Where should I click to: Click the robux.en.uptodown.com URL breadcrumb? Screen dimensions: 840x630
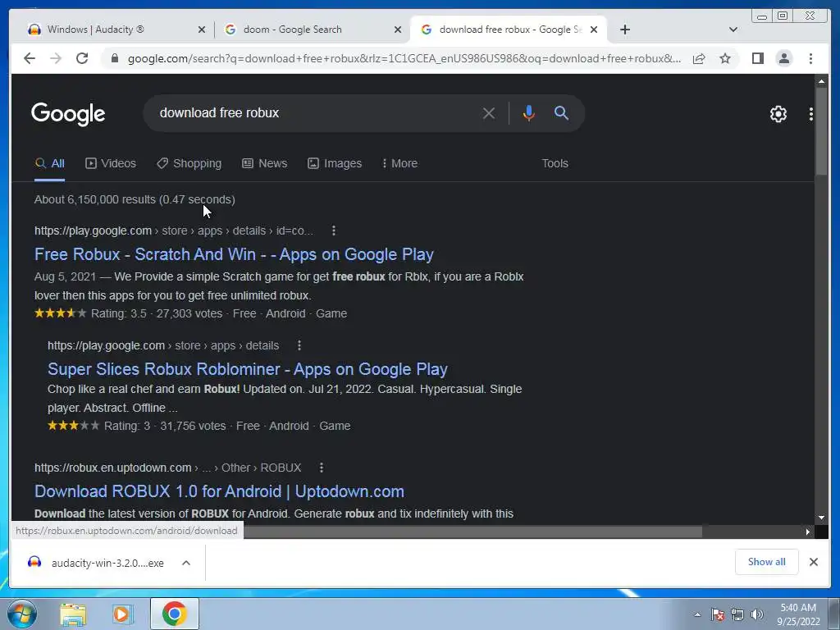[167, 468]
